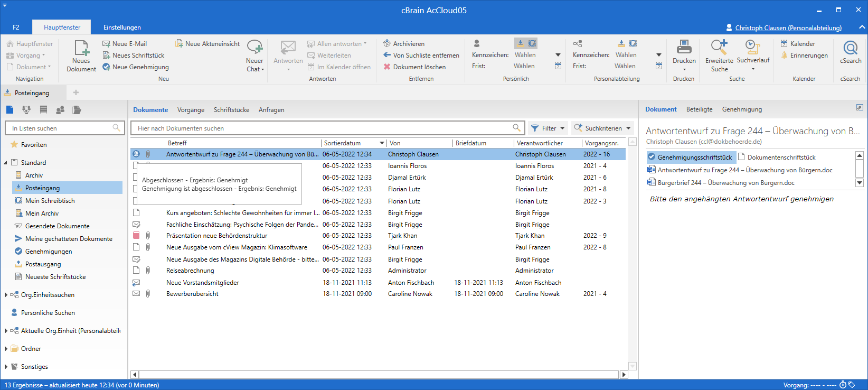Image resolution: width=868 pixels, height=390 pixels.
Task: Open the Persönlich Kennzeichen dropdown
Action: click(558, 55)
